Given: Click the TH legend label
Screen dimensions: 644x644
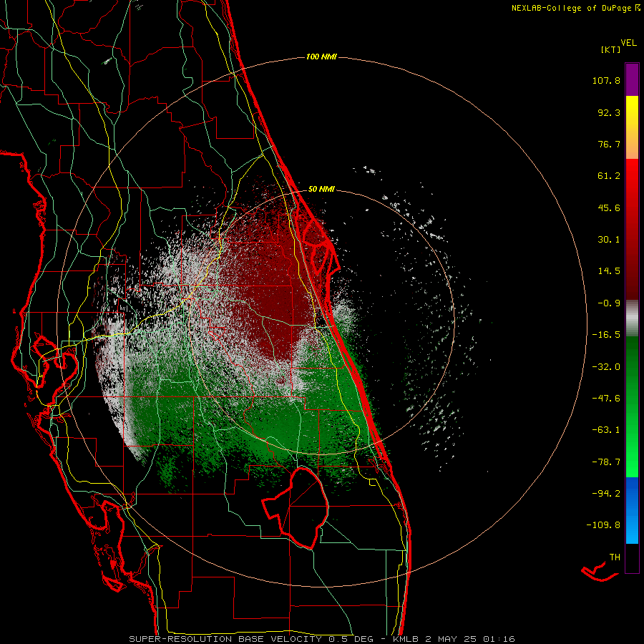Looking at the screenshot, I should 615,557.
